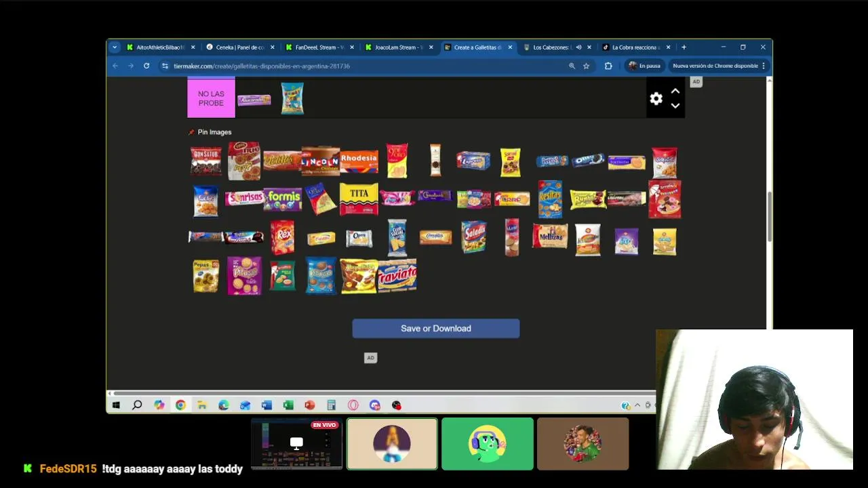Select the Don Satur cookie image
The image size is (868, 488).
tap(205, 161)
